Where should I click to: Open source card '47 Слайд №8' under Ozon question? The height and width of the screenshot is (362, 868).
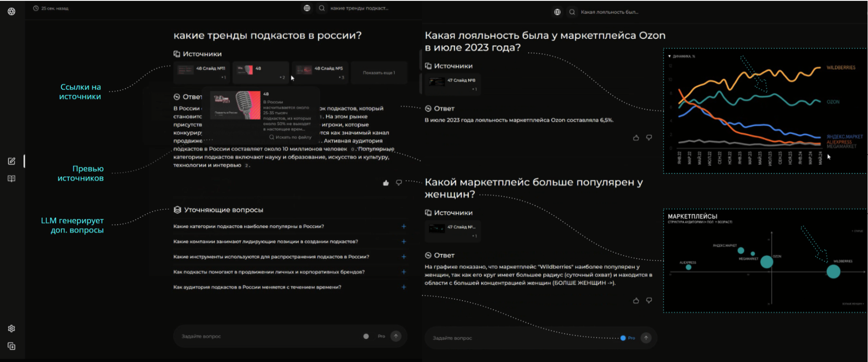(x=453, y=85)
